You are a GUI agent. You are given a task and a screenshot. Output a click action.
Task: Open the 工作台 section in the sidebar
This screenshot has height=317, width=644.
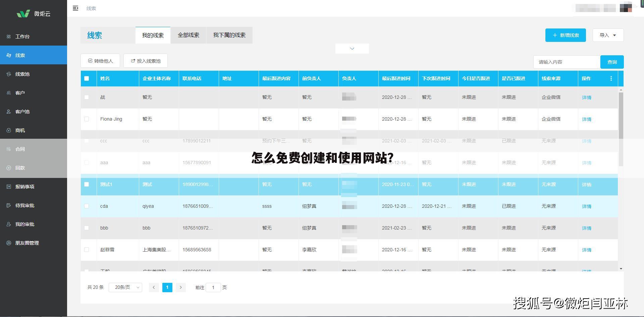coord(22,36)
